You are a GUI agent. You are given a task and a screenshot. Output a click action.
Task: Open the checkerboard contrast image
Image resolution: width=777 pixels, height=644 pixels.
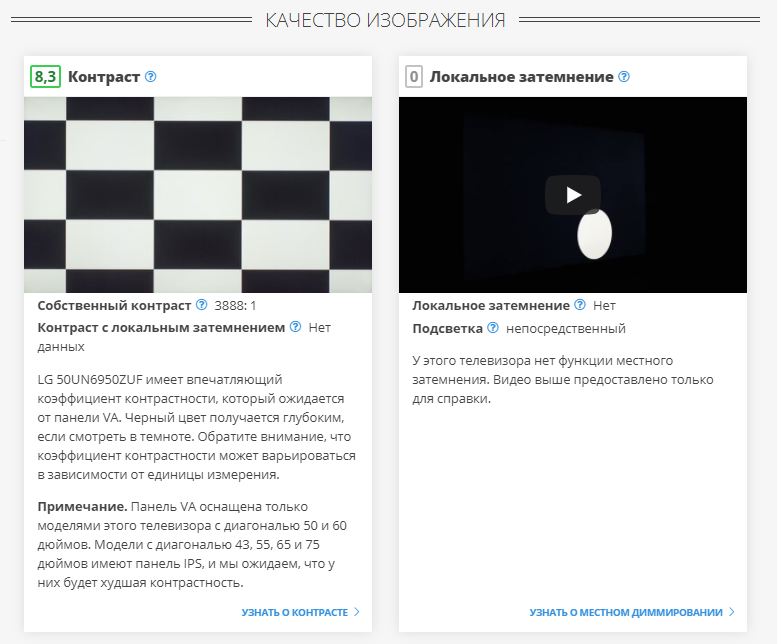[198, 195]
